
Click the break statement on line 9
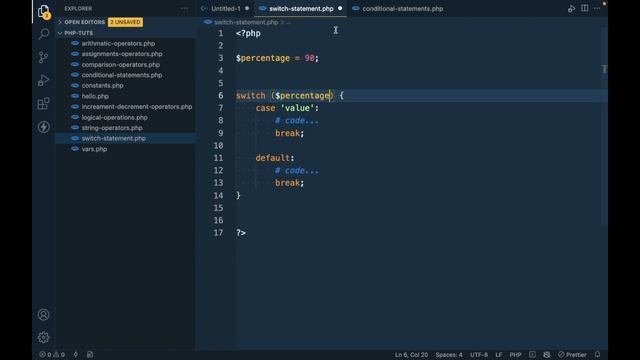coord(287,133)
